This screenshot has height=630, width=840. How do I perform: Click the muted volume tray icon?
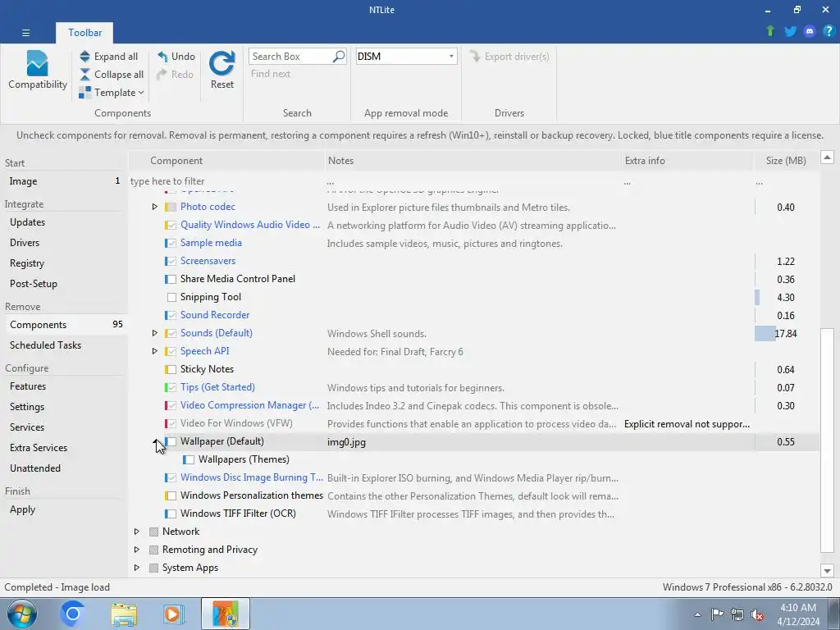point(757,614)
